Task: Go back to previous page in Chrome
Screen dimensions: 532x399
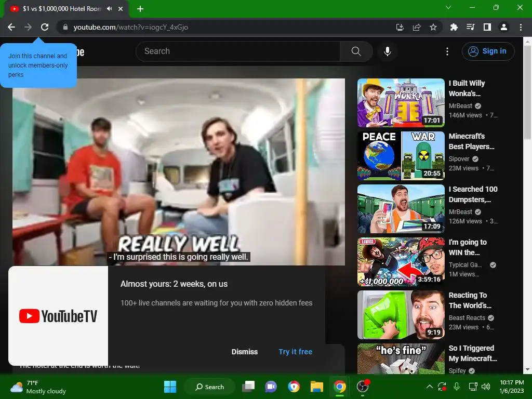Action: coord(11,27)
